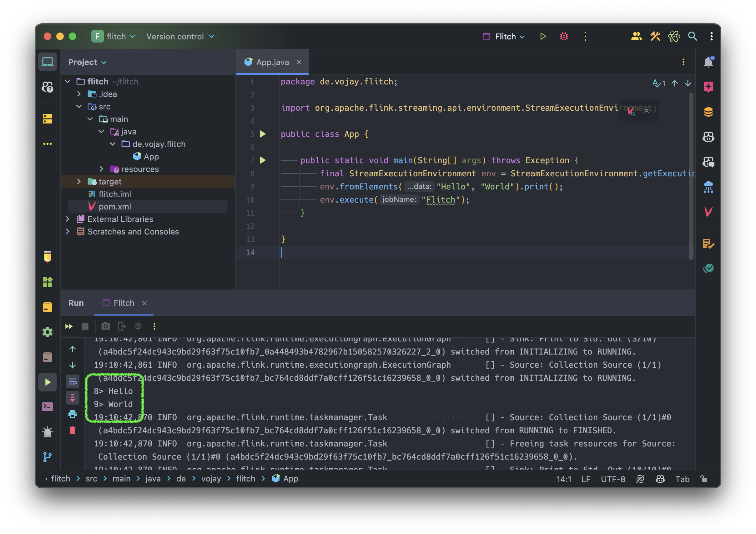Open the Maven tool window

(x=708, y=212)
